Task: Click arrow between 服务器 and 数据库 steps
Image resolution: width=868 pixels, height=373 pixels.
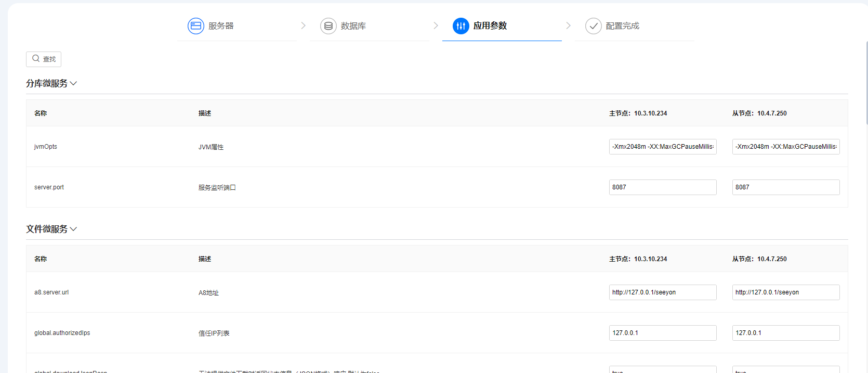Action: (304, 26)
